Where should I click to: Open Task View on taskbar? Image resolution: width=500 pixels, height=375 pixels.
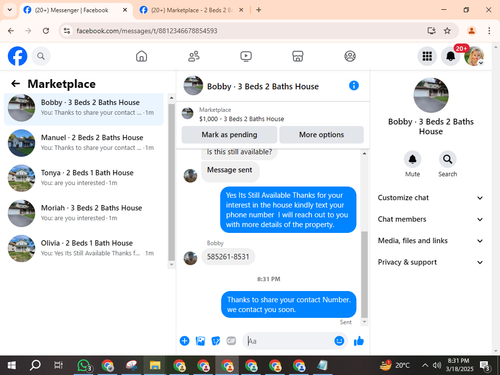pos(59,365)
